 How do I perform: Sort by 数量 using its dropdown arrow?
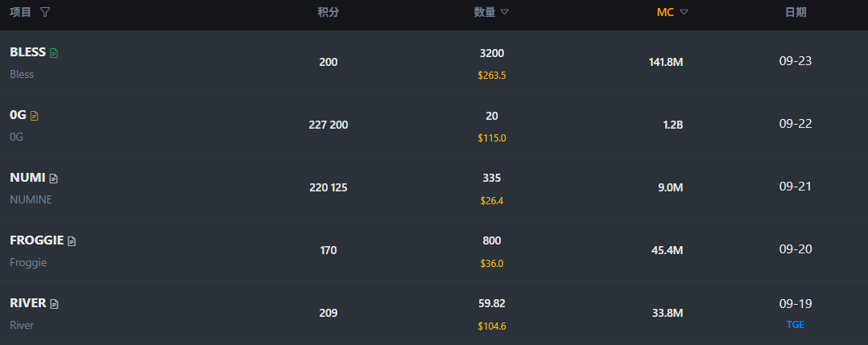504,12
